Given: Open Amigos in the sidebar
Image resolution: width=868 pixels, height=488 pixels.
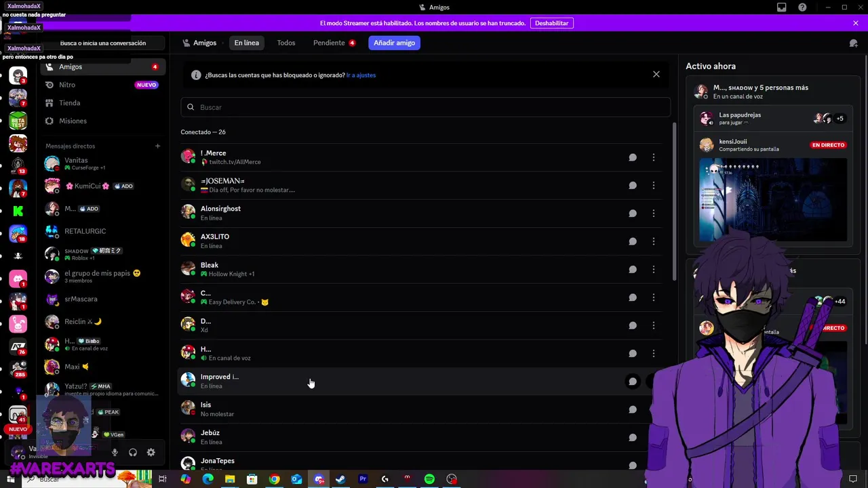Looking at the screenshot, I should coord(102,67).
